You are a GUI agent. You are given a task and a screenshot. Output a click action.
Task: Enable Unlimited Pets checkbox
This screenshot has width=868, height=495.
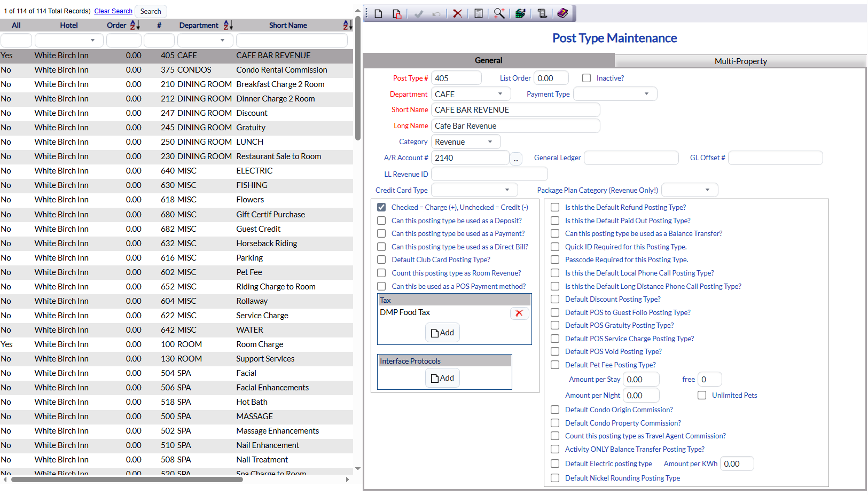click(702, 395)
